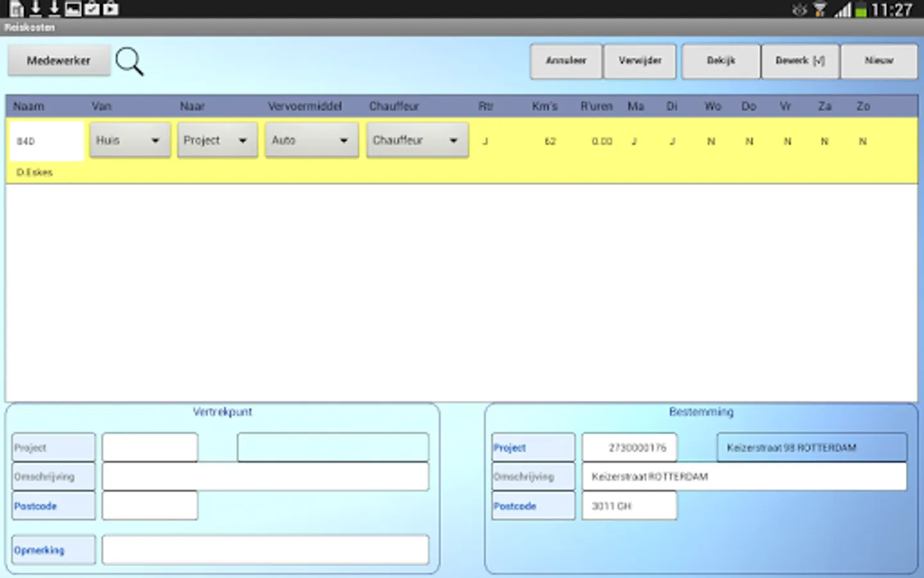Click the Bestemming Omschrijving Keizerstraat ROTTERDAM field
This screenshot has height=578, width=924.
744,477
